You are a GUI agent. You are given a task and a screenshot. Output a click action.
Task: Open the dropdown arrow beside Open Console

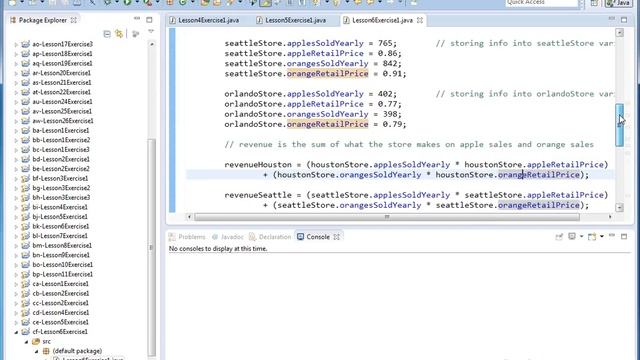[x=602, y=237]
